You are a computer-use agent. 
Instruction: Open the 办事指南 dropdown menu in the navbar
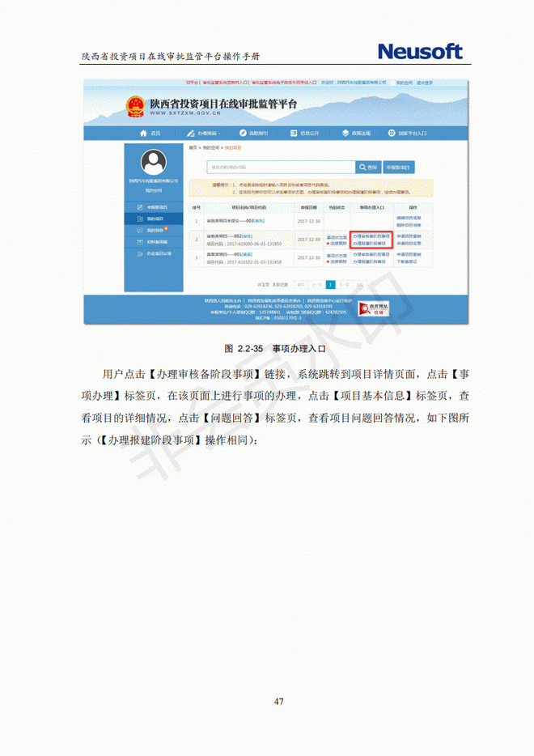pos(209,133)
